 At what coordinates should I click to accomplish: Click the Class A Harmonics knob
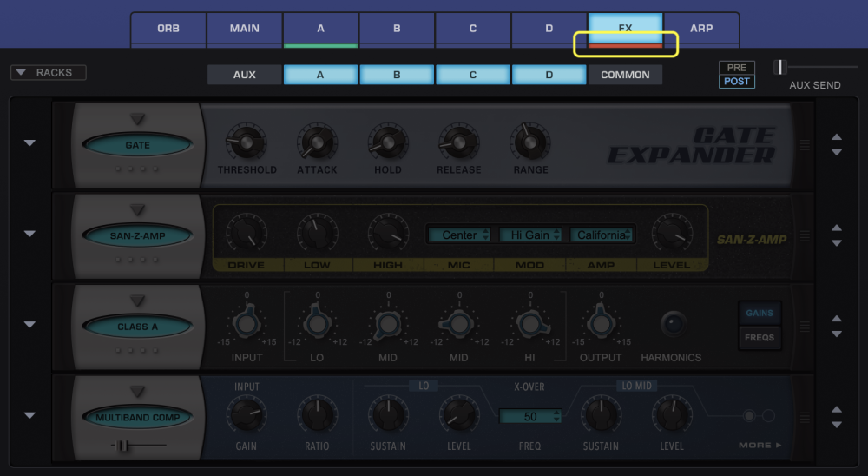point(674,324)
